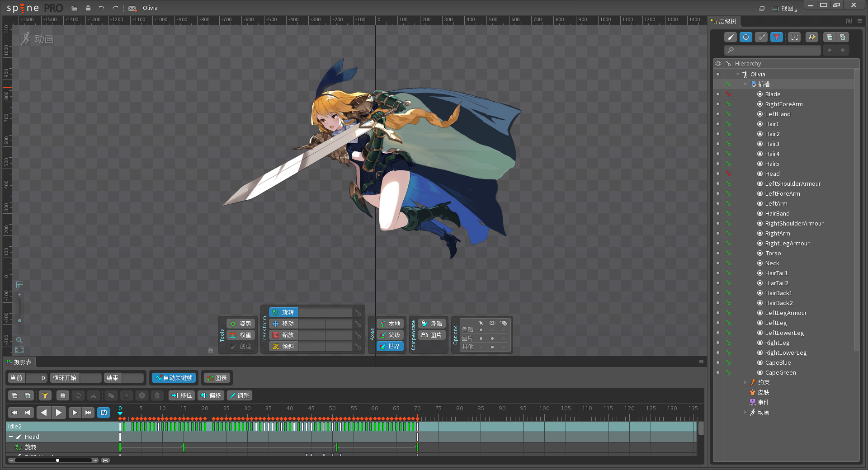Toggle bones visibility filter in tree toolbar
The height and width of the screenshot is (470, 868).
point(731,37)
